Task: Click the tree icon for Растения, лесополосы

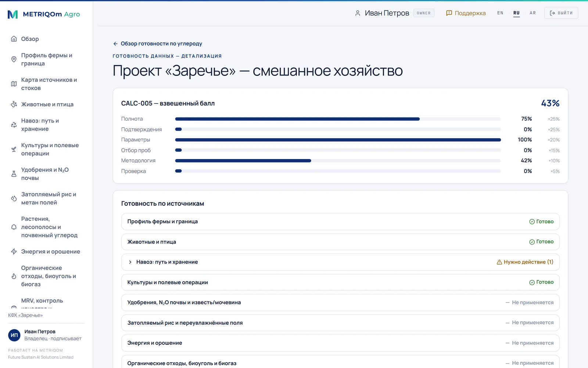Action: 14,227
